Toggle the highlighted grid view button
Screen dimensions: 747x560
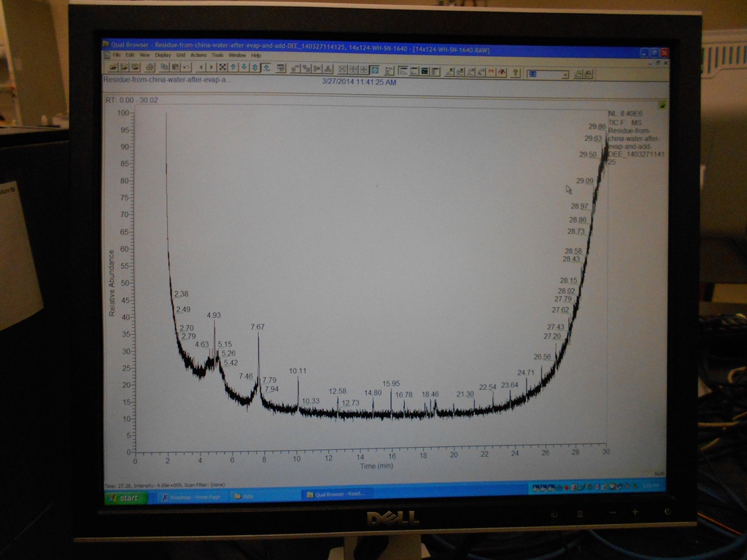coord(373,70)
